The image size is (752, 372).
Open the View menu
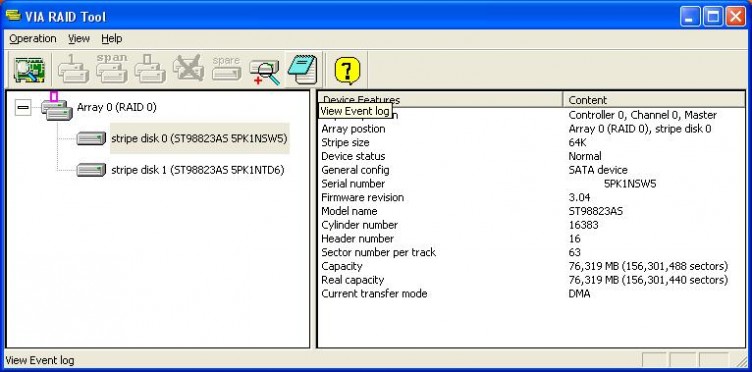79,38
